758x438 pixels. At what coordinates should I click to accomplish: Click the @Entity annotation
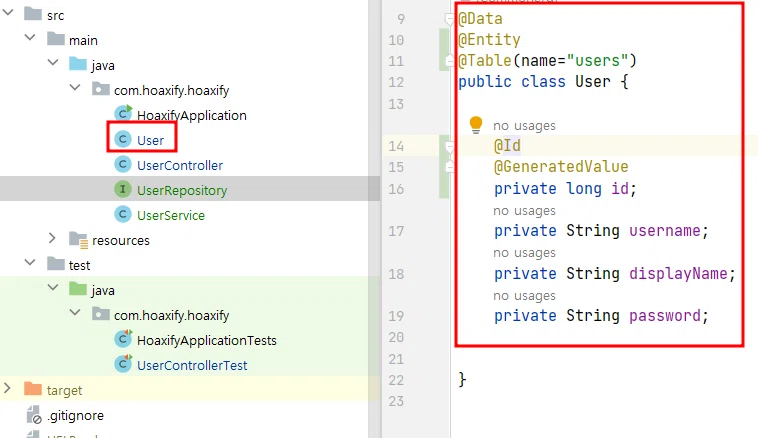pyautogui.click(x=489, y=40)
